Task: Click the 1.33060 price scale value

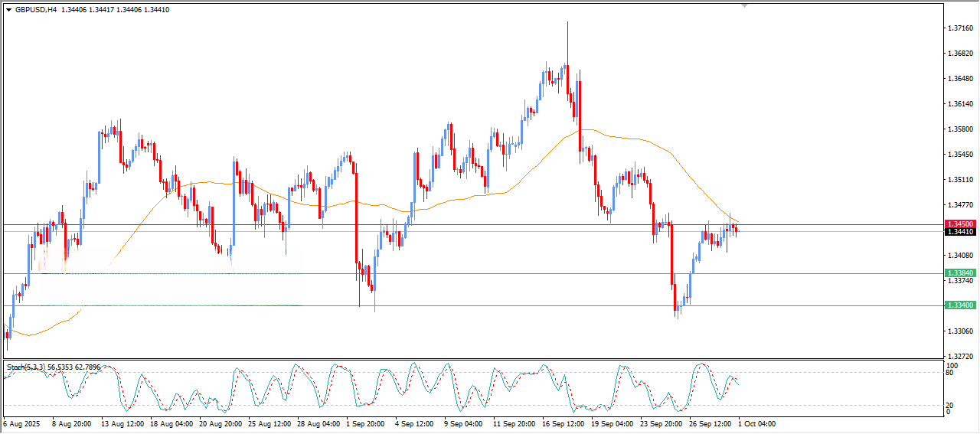Action: (960, 331)
